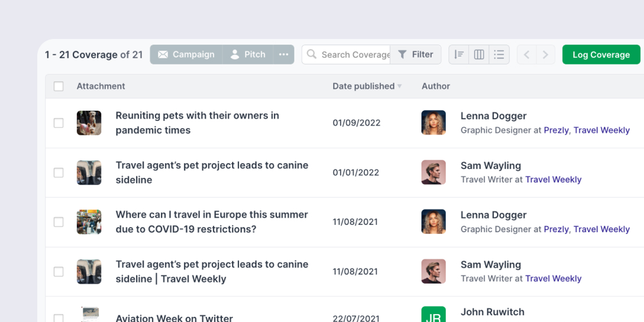Go to next page with right chevron
The width and height of the screenshot is (644, 322).
tap(545, 54)
